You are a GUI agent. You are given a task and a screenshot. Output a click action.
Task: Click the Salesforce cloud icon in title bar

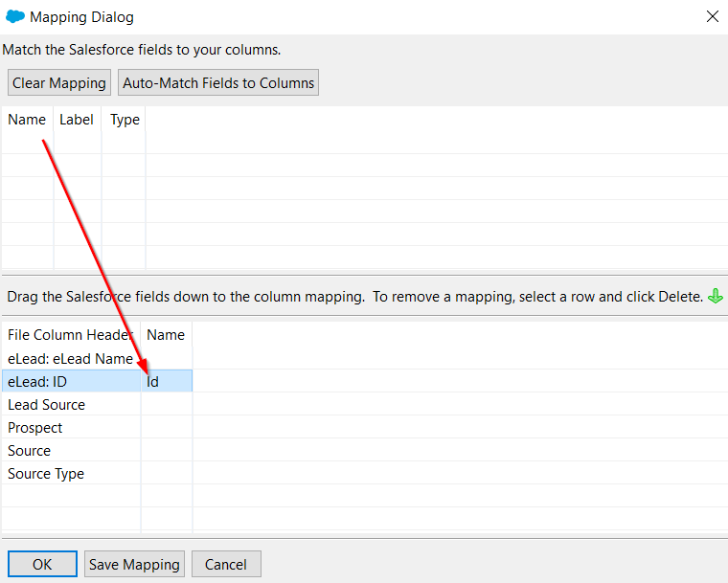coord(15,16)
